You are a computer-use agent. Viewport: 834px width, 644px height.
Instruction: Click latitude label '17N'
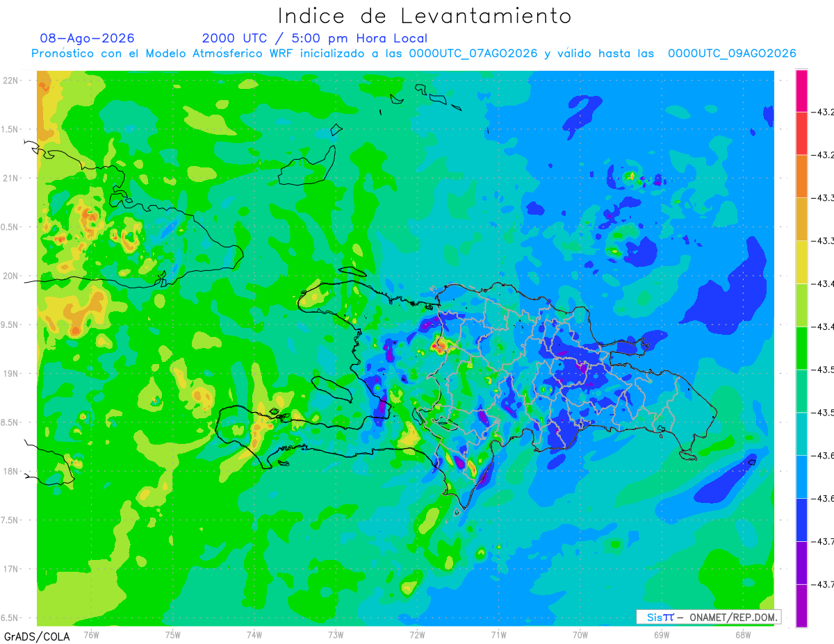pyautogui.click(x=12, y=569)
